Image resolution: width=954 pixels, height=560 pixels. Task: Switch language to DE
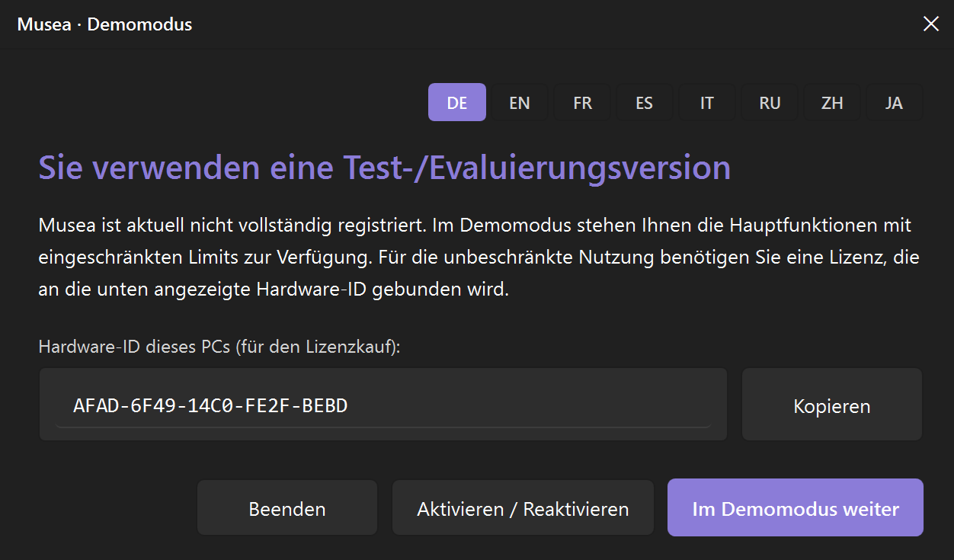457,102
